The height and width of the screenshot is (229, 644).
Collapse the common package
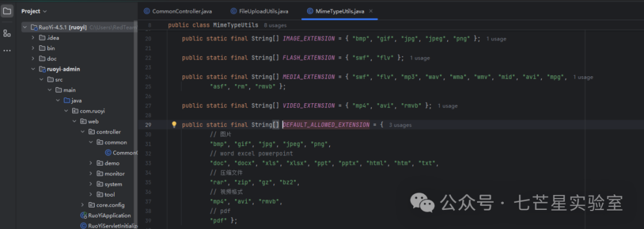click(x=91, y=143)
